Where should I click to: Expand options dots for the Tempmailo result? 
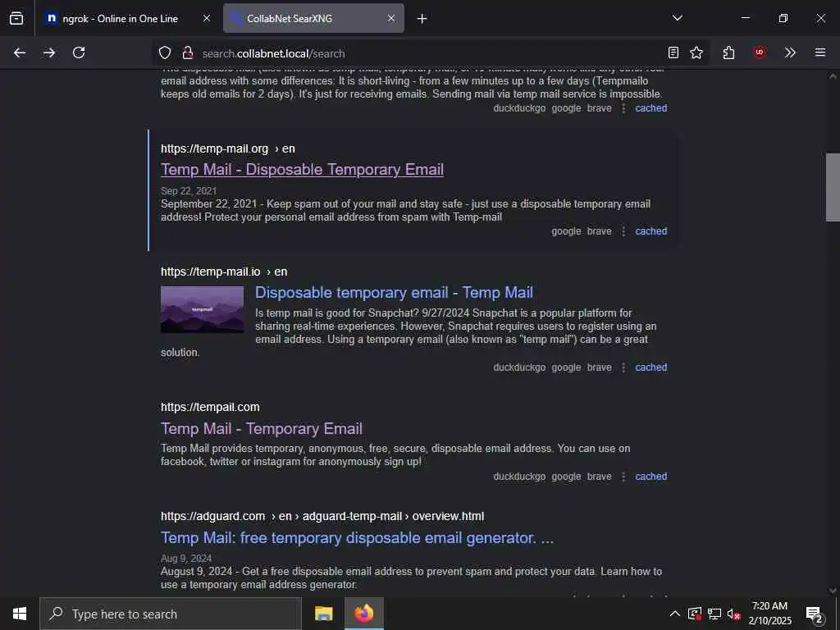623,107
